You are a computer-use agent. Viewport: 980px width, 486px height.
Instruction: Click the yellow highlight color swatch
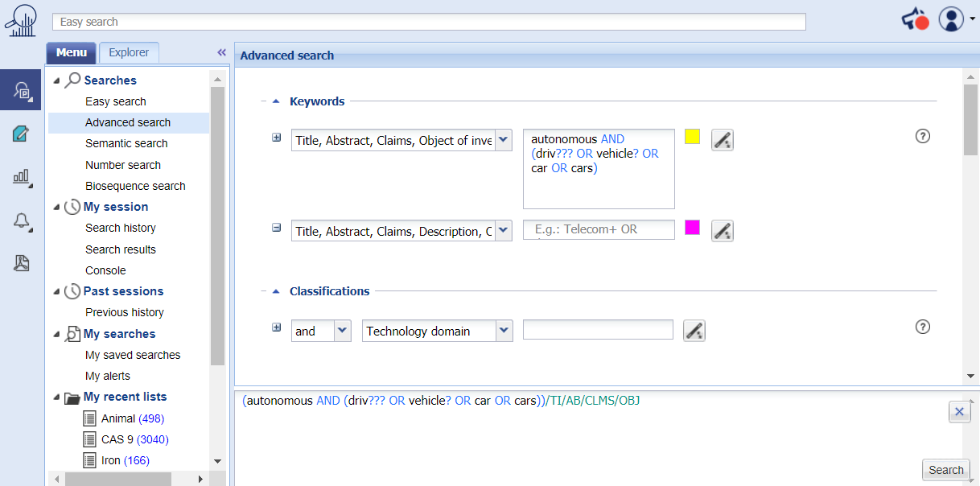point(692,137)
